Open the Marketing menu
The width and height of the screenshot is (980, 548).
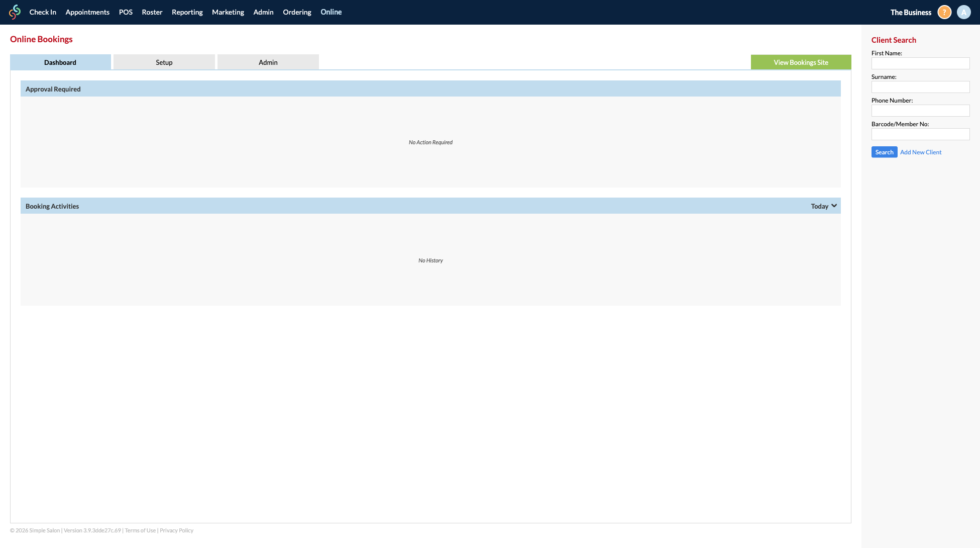[228, 12]
